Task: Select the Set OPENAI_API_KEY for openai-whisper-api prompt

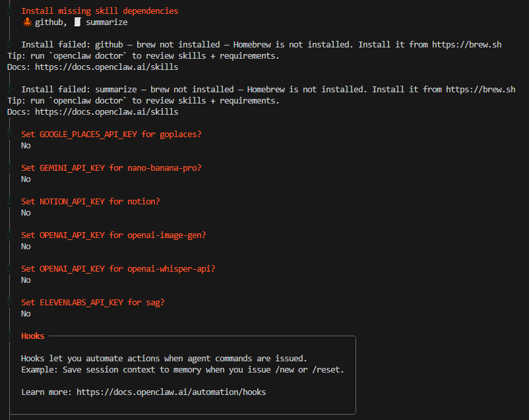Action: point(118,269)
